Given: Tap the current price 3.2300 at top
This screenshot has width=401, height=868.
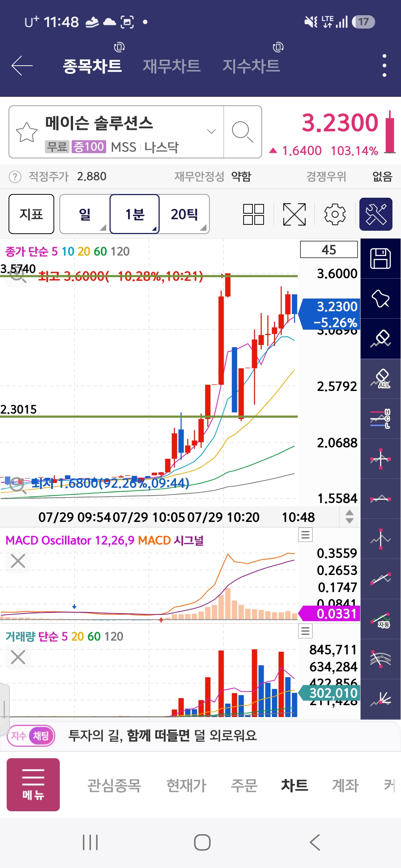Looking at the screenshot, I should tap(340, 123).
